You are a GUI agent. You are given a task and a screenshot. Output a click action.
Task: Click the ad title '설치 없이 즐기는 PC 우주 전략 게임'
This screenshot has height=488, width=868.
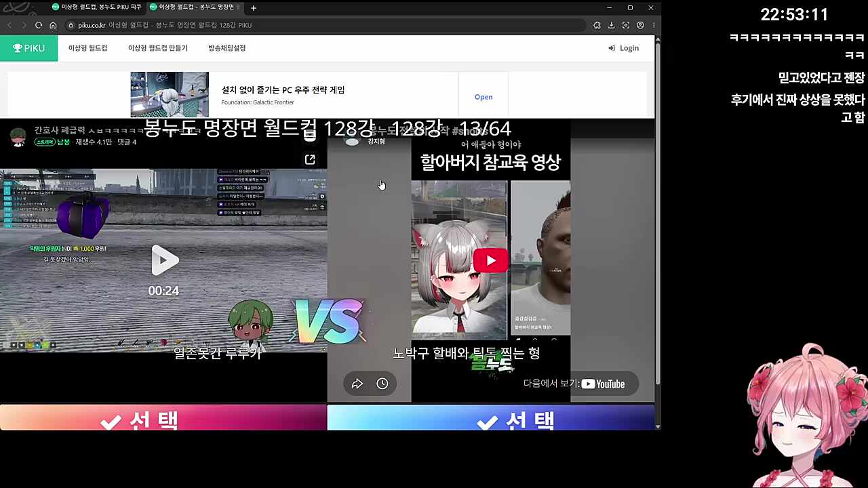click(x=283, y=89)
